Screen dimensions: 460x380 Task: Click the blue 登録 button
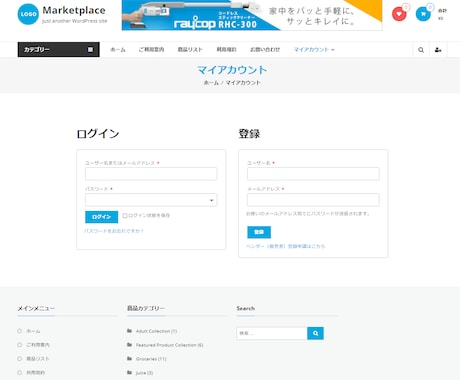(x=259, y=232)
